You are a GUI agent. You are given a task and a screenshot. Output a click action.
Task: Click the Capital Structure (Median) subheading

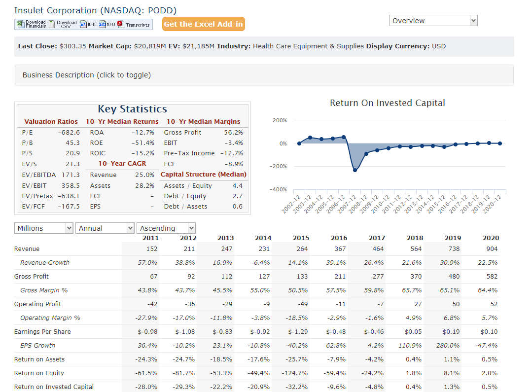204,175
